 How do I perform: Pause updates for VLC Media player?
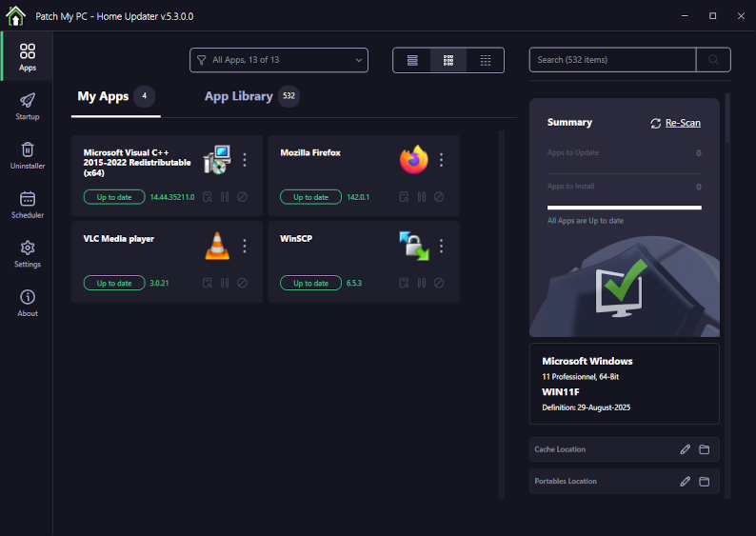(225, 283)
